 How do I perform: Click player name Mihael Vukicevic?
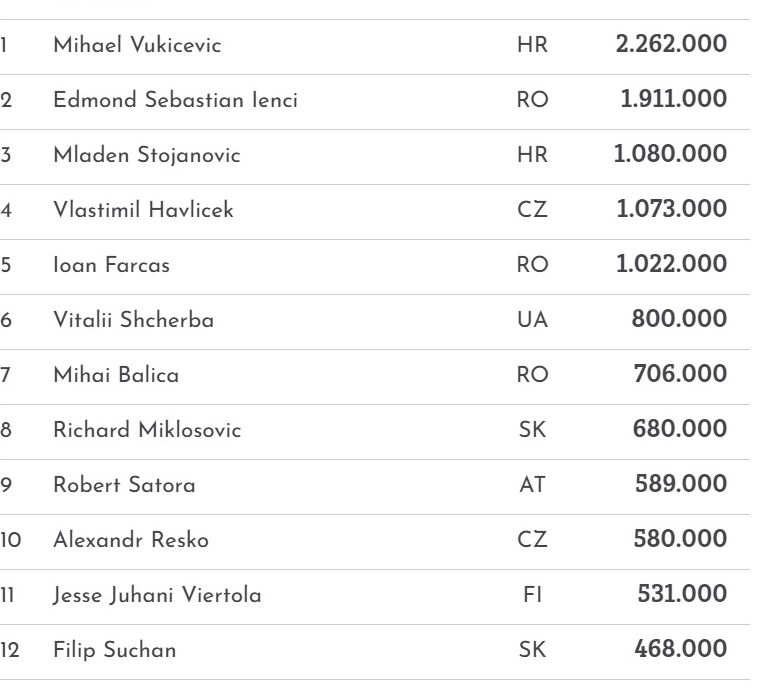point(137,45)
